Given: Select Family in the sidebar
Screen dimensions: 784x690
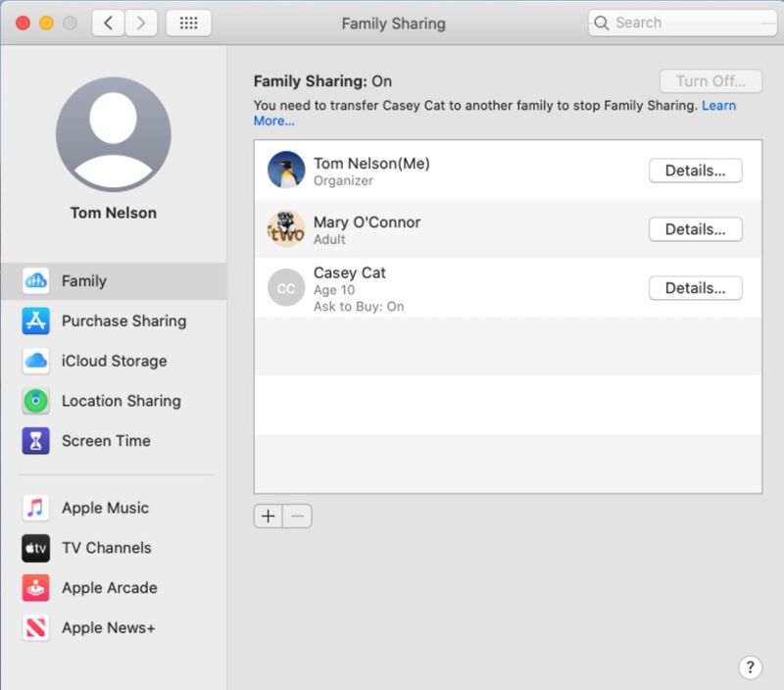Looking at the screenshot, I should 114,281.
